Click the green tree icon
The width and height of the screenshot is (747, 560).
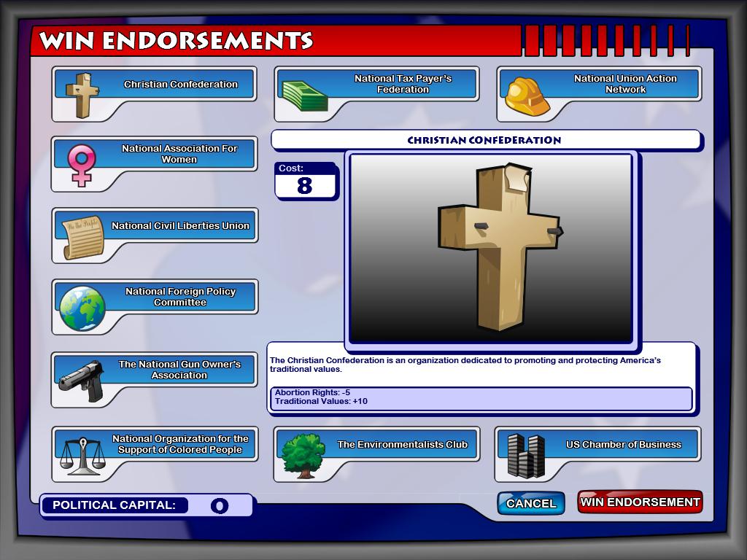coord(303,456)
